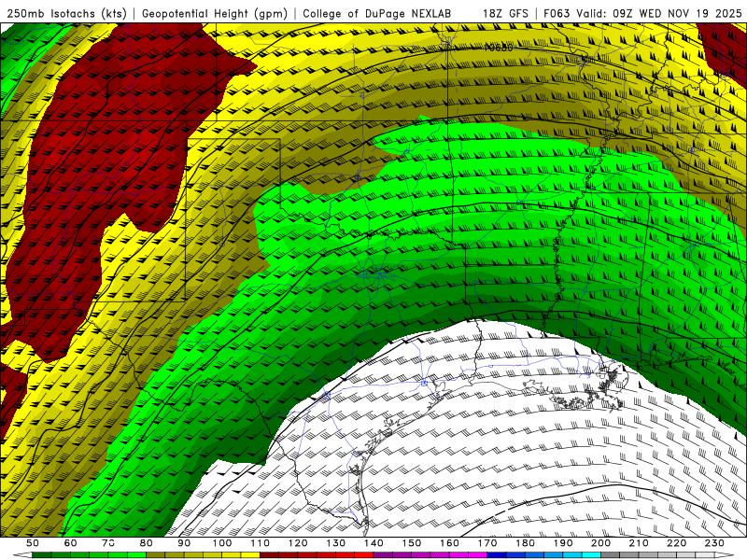Click the '60' legend value
Image resolution: width=747 pixels, height=560 pixels.
pyautogui.click(x=71, y=543)
